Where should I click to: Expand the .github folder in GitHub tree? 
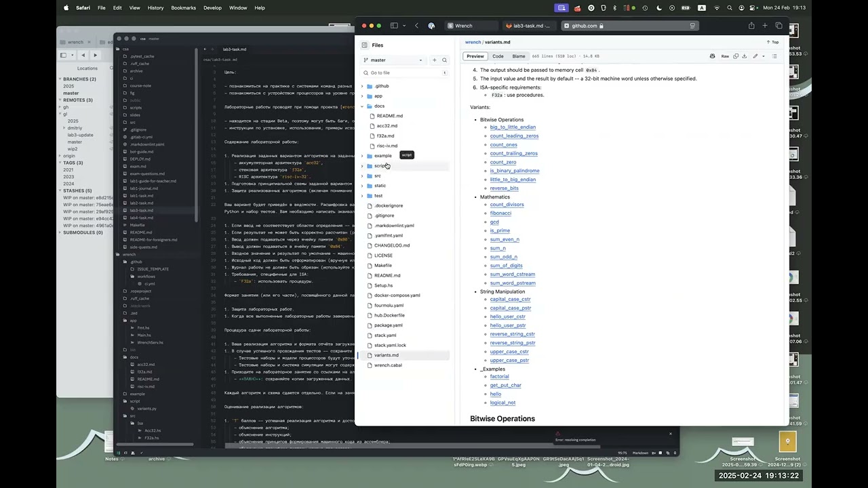click(x=361, y=86)
